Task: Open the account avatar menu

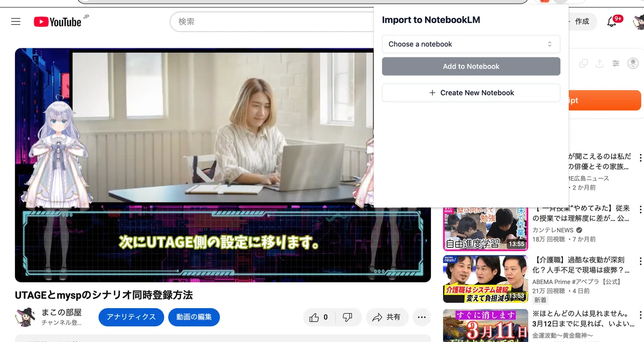Action: click(x=638, y=21)
